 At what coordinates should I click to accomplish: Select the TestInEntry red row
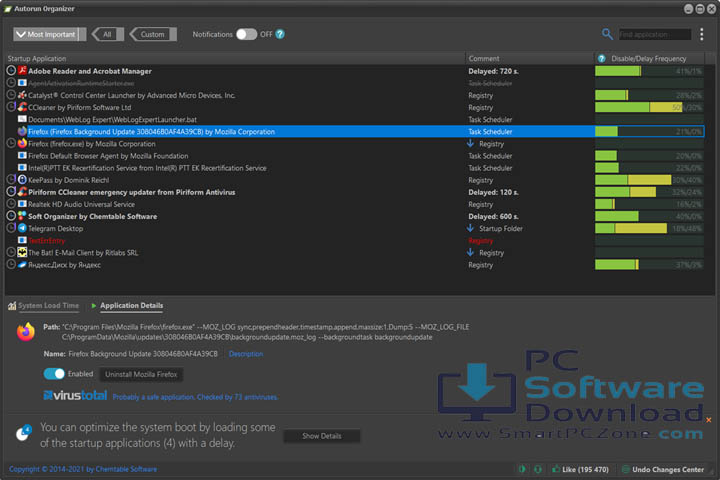coord(354,240)
